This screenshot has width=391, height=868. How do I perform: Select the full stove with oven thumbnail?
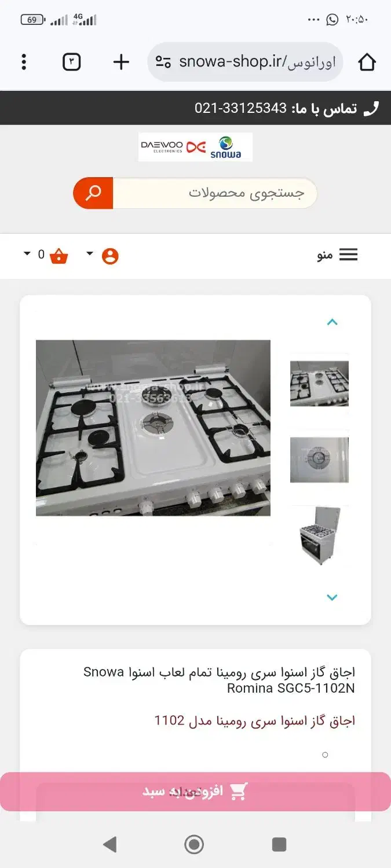[319, 536]
